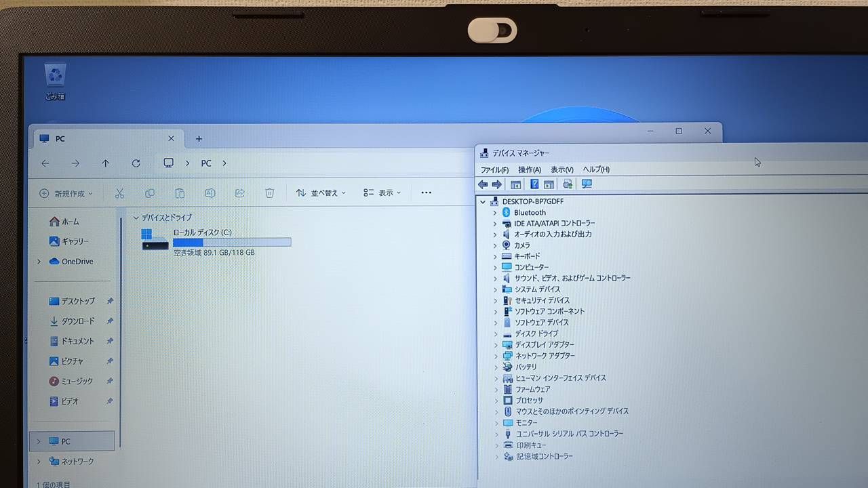Open the 並べ替え sort dropdown

click(321, 193)
